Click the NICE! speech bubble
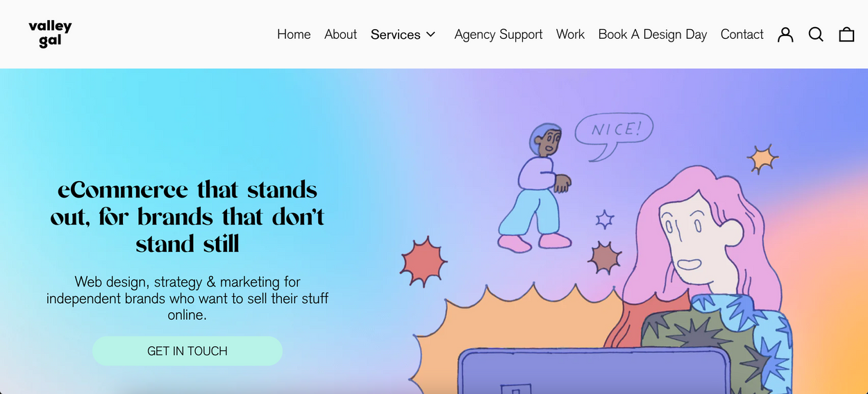 [x=613, y=135]
